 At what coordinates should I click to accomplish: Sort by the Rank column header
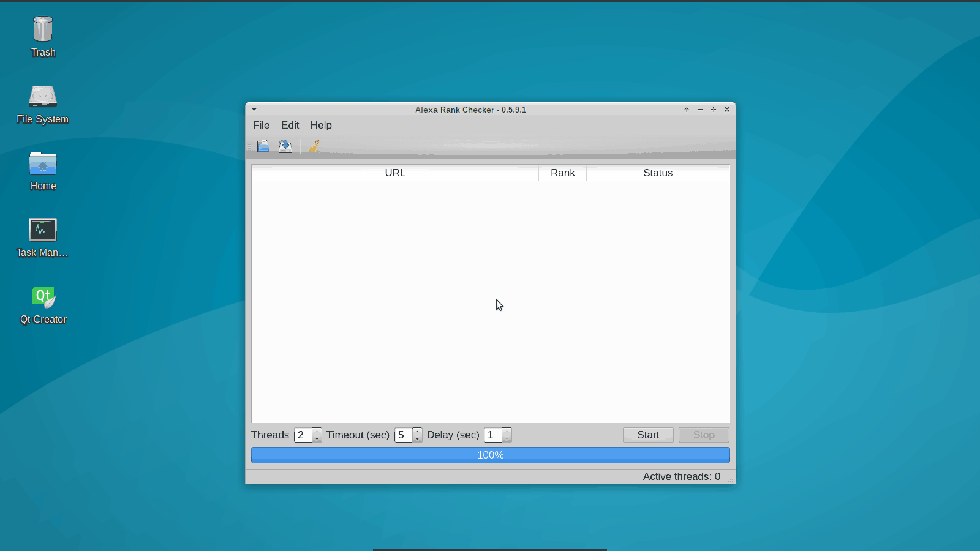click(x=562, y=173)
